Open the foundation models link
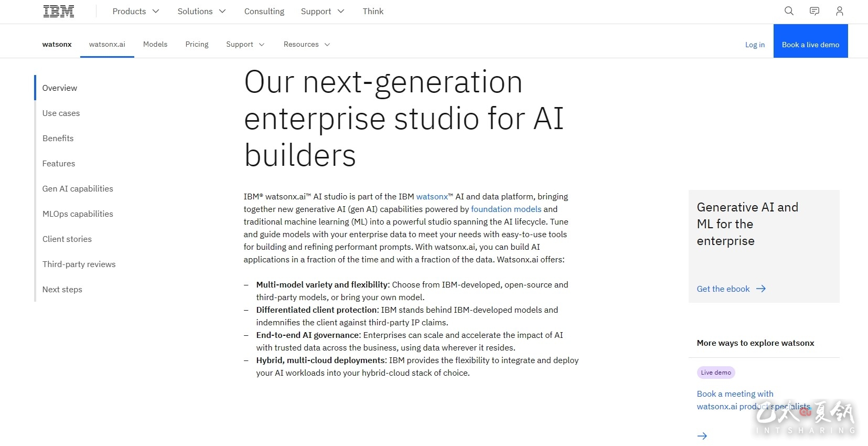 point(506,209)
